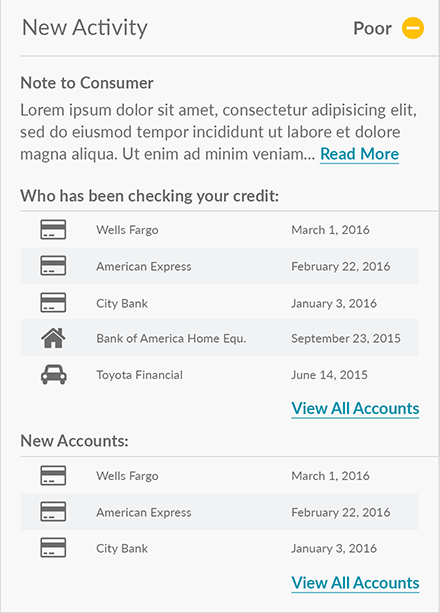The width and height of the screenshot is (440, 613).
Task: Click card icon for American Express inquiry
Action: point(53,265)
